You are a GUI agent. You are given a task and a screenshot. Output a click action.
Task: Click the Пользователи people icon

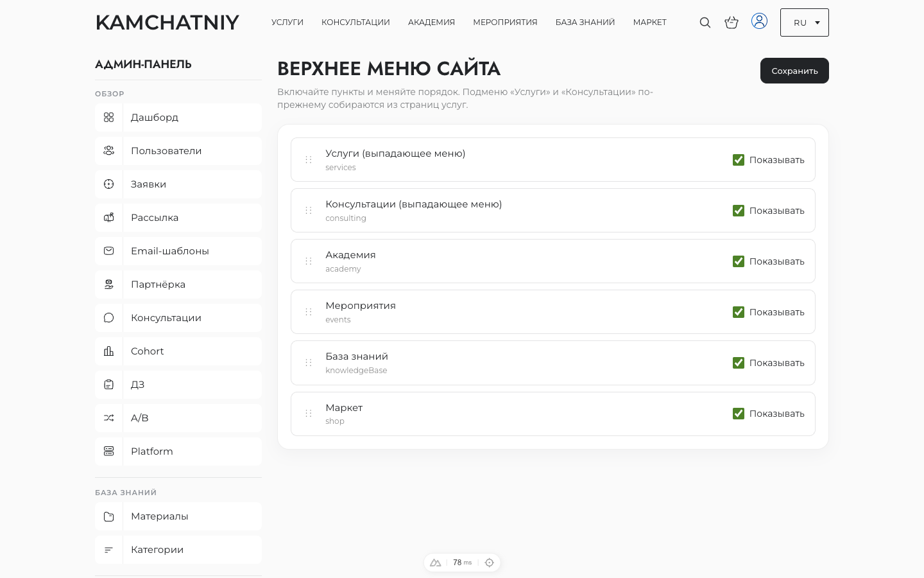(x=109, y=151)
